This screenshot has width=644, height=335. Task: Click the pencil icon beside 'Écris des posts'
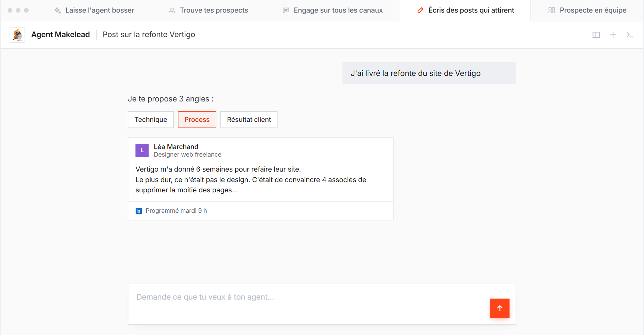point(420,10)
